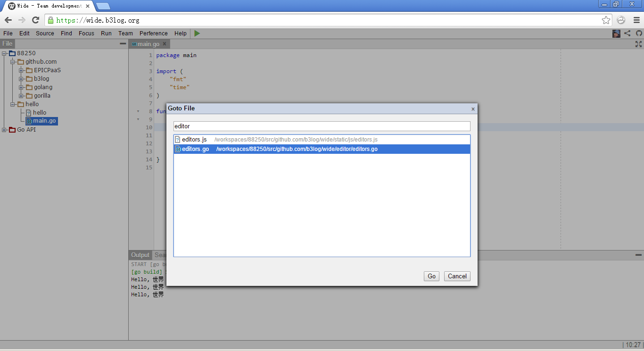The image size is (644, 351).
Task: Click Cancel in the Goto File dialog
Action: click(x=456, y=276)
